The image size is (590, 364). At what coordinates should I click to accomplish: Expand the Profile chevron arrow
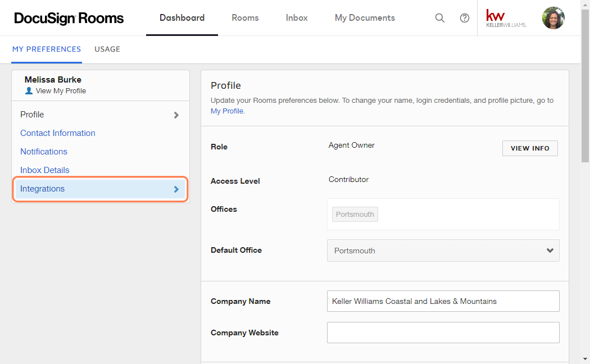176,115
